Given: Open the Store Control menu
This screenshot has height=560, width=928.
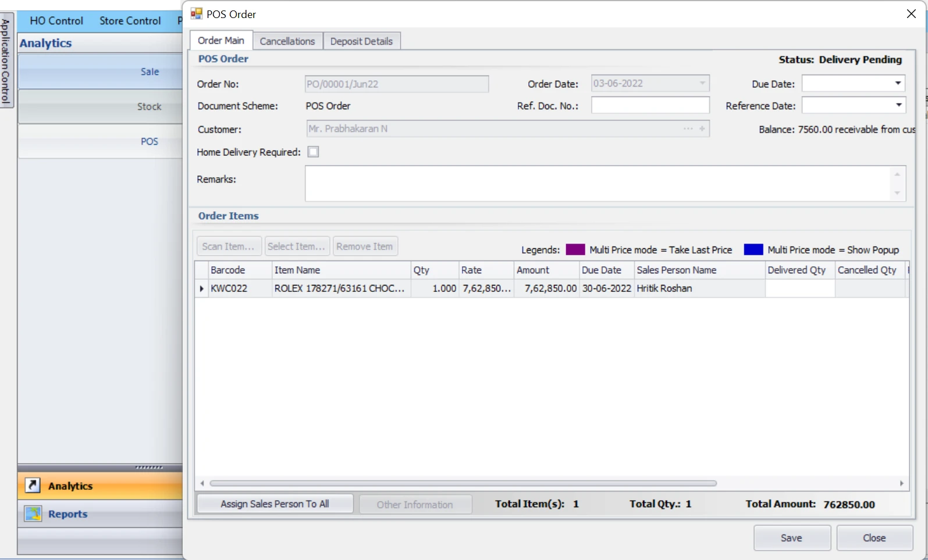Looking at the screenshot, I should coord(130,21).
